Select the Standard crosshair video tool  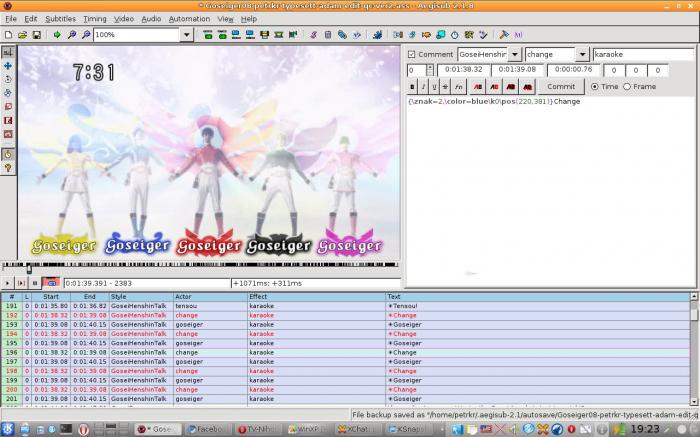[x=8, y=52]
